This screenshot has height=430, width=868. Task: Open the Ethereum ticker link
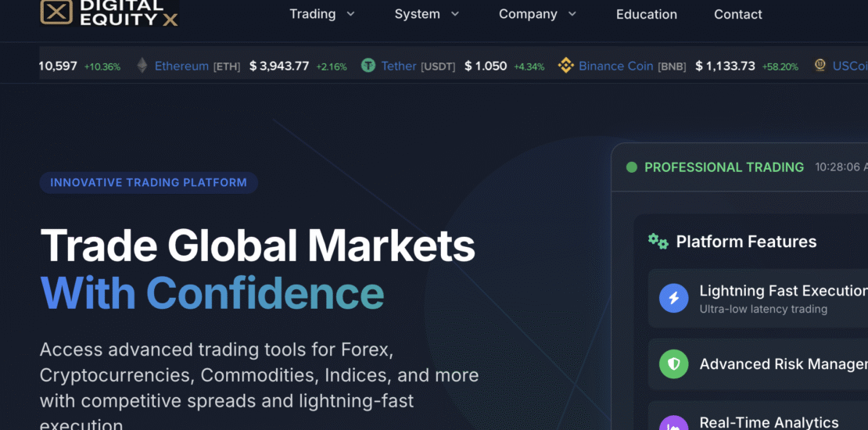coord(181,66)
